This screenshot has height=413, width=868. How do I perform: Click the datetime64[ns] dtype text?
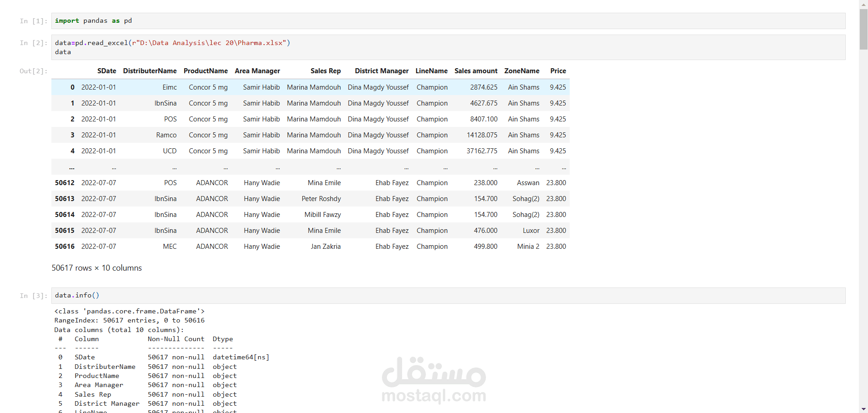click(241, 358)
